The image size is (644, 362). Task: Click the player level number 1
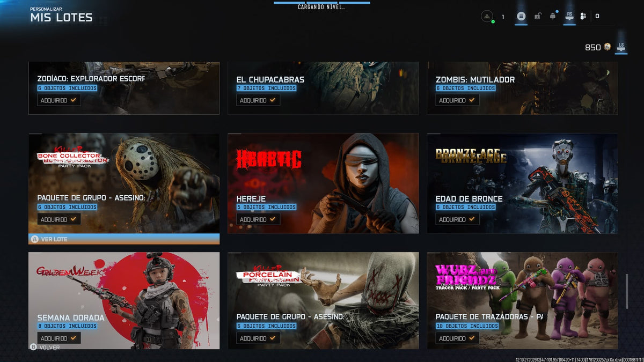pyautogui.click(x=503, y=17)
